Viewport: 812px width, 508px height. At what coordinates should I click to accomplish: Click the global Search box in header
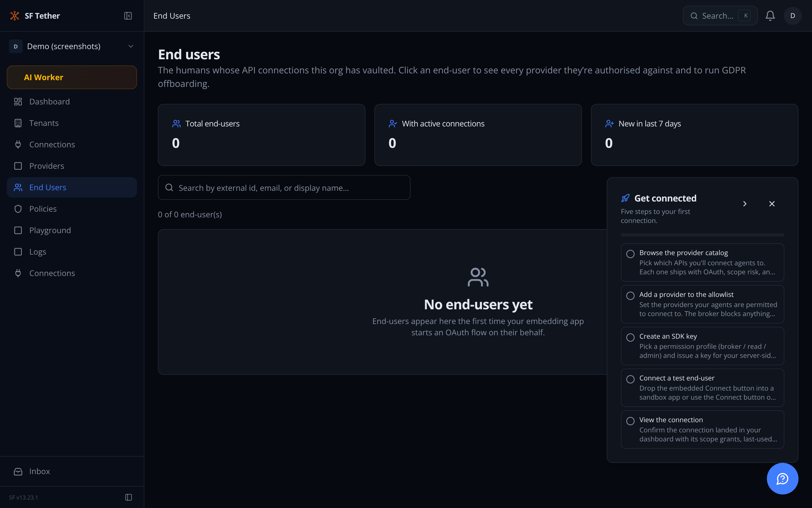tap(720, 16)
